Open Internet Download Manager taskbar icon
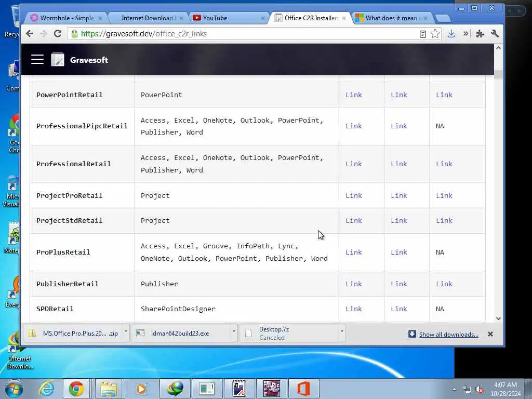Image resolution: width=532 pixels, height=399 pixels. [x=175, y=389]
